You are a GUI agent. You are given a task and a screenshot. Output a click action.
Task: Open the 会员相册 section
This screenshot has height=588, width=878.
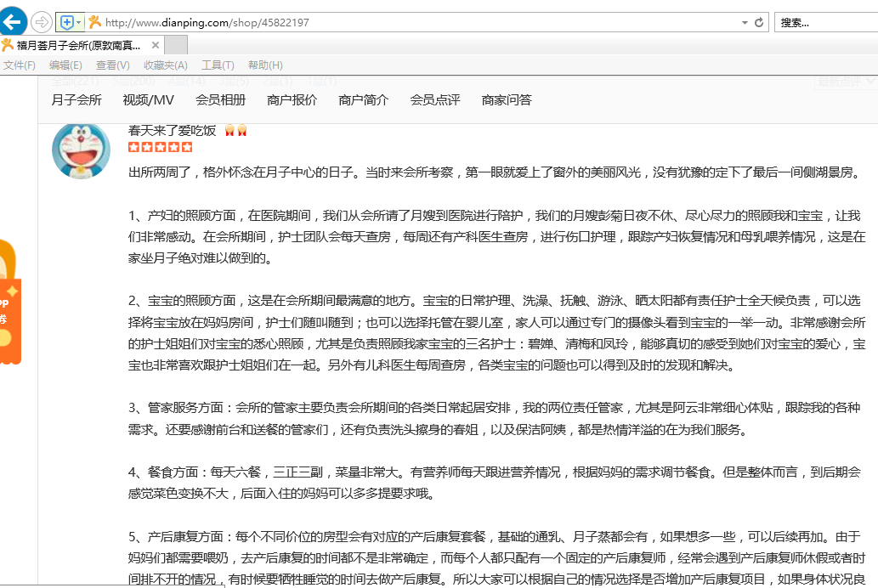221,100
